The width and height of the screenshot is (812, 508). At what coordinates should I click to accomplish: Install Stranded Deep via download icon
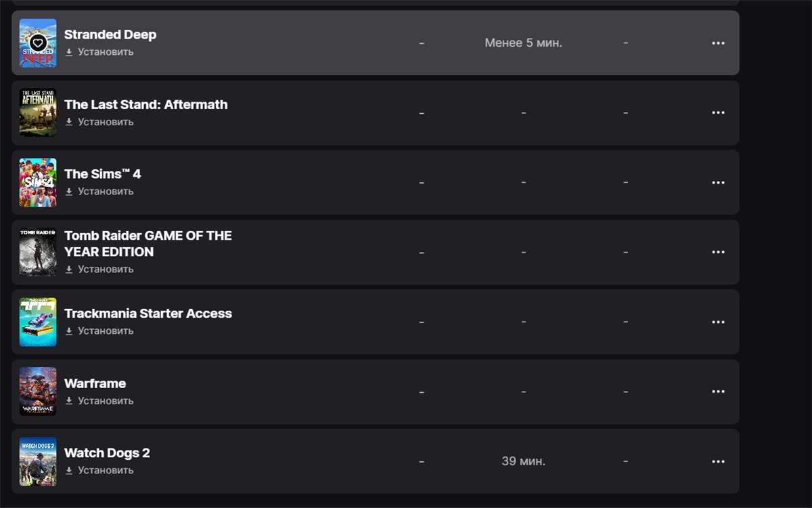coord(69,52)
